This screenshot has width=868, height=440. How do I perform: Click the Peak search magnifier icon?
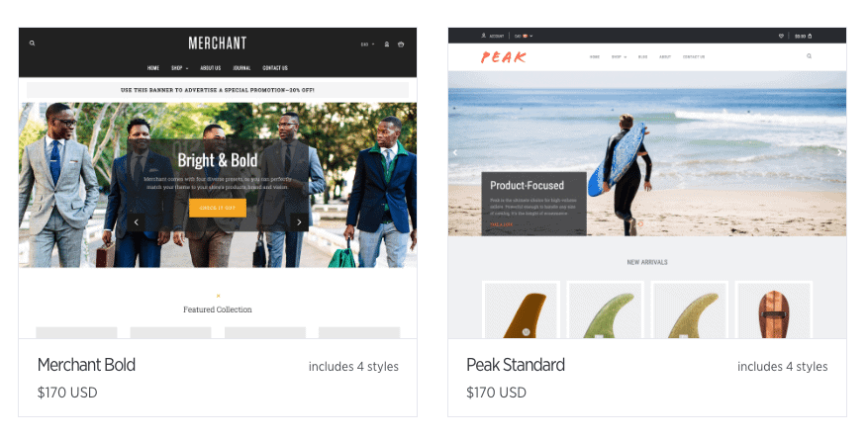[x=809, y=56]
